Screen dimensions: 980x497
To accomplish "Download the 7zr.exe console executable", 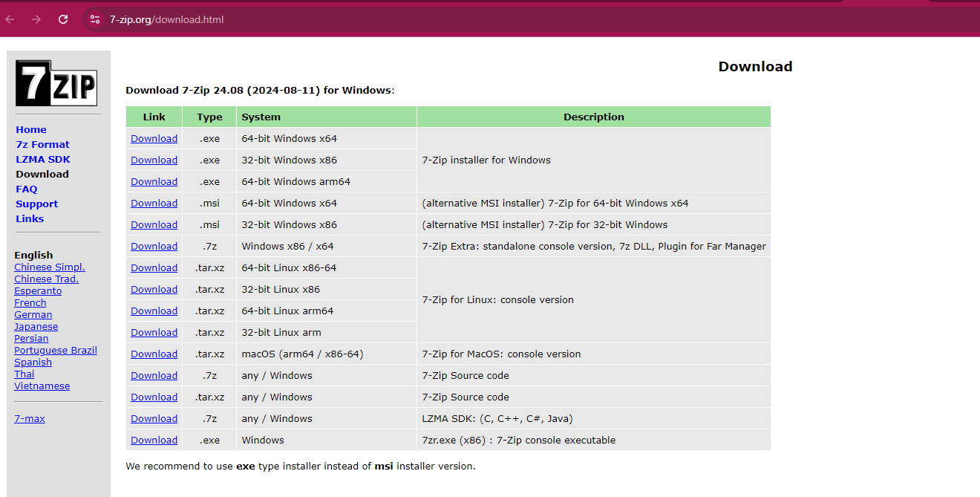I will coord(154,440).
